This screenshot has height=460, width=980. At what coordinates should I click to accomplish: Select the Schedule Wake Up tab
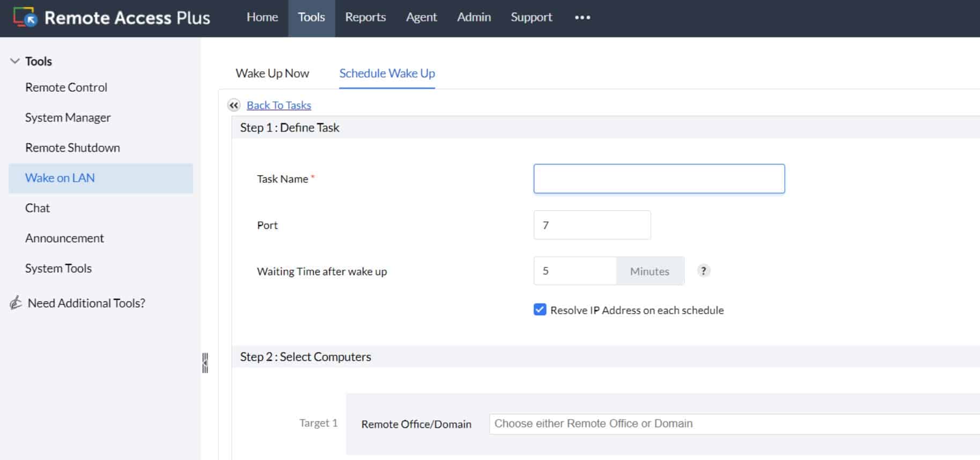pyautogui.click(x=387, y=73)
